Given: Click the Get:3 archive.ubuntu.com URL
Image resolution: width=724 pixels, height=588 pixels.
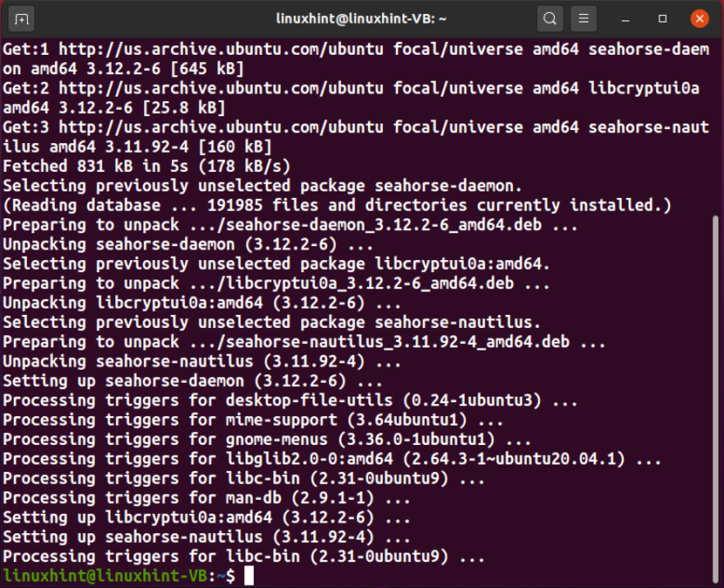Looking at the screenshot, I should click(x=221, y=127).
